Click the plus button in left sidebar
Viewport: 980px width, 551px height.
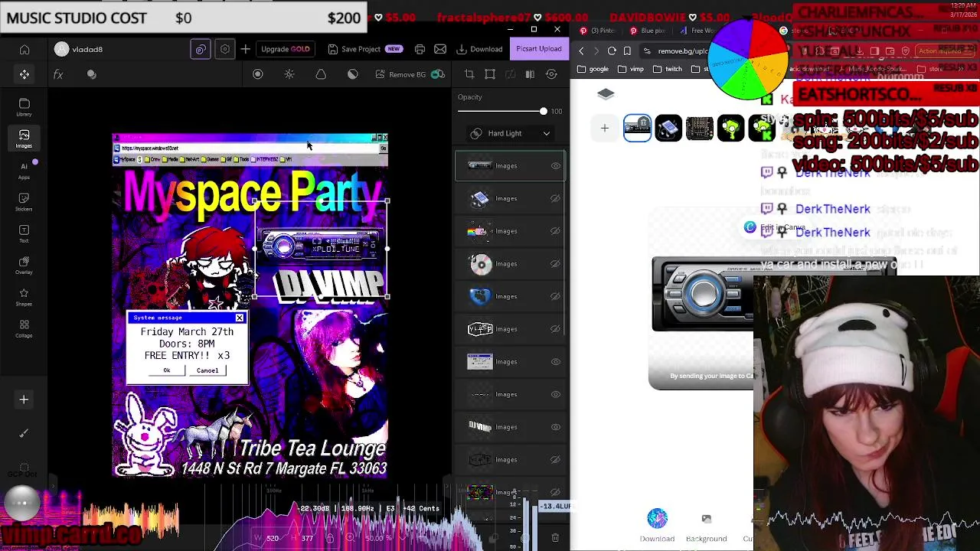[x=24, y=399]
